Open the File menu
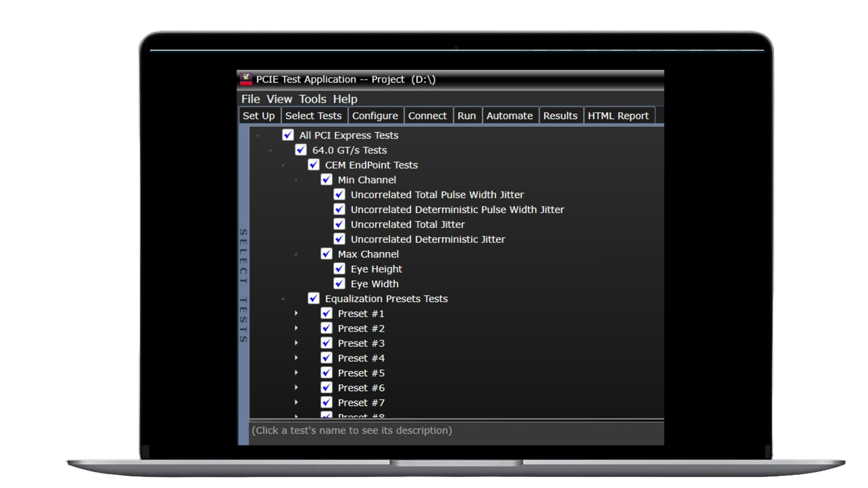868x488 pixels. (x=250, y=99)
